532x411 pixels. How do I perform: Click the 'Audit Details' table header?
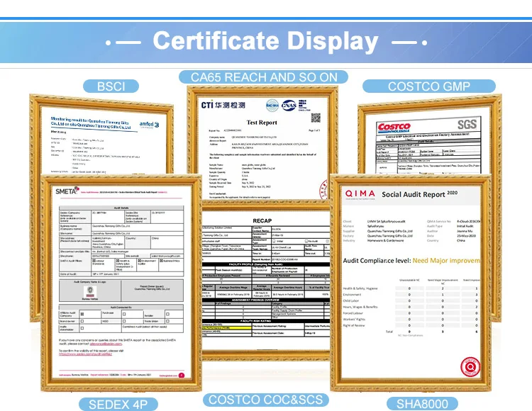pyautogui.click(x=121, y=208)
